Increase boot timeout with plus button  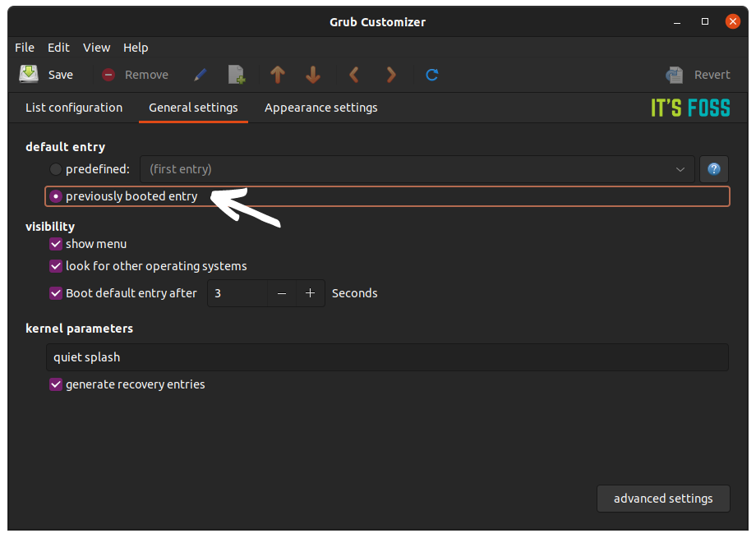(311, 293)
